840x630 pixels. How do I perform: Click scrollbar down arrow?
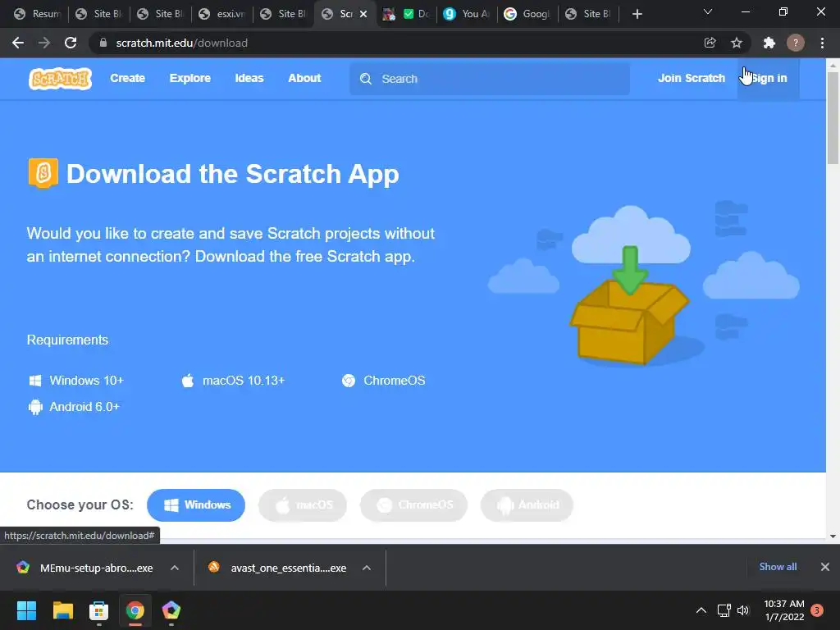[833, 536]
